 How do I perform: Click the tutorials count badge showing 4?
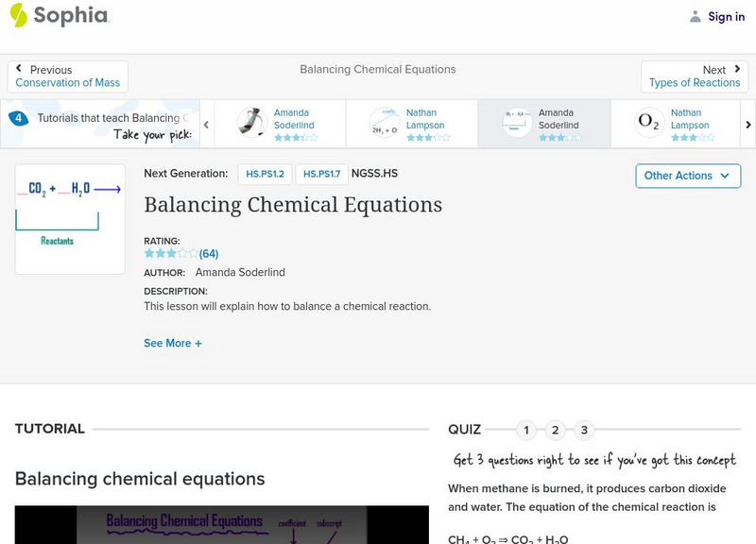(18, 118)
